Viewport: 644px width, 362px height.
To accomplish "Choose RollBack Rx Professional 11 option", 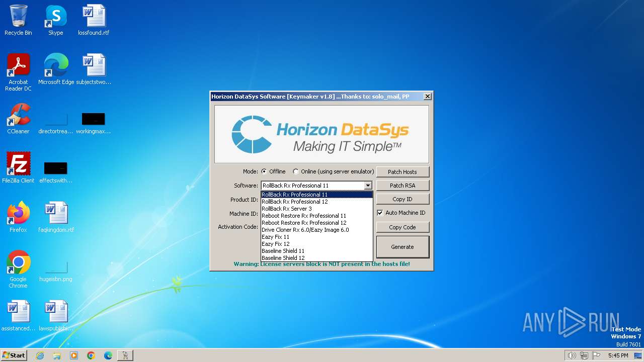I will pyautogui.click(x=317, y=195).
